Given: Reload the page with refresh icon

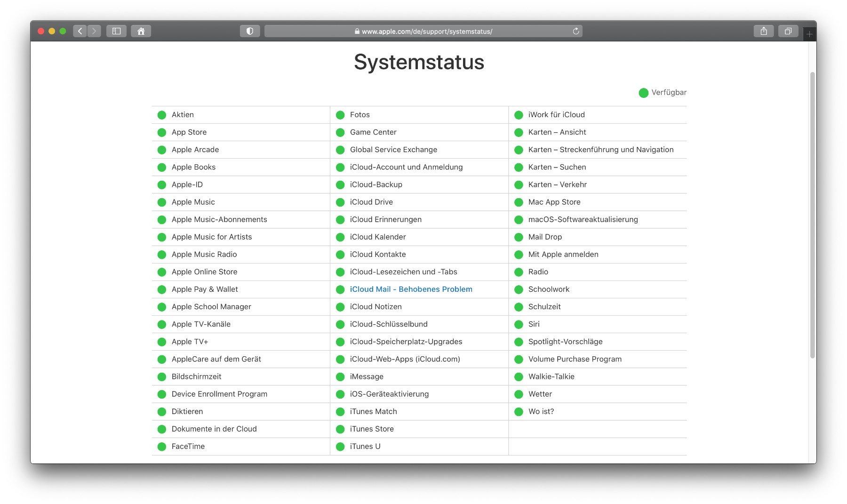Looking at the screenshot, I should click(575, 31).
